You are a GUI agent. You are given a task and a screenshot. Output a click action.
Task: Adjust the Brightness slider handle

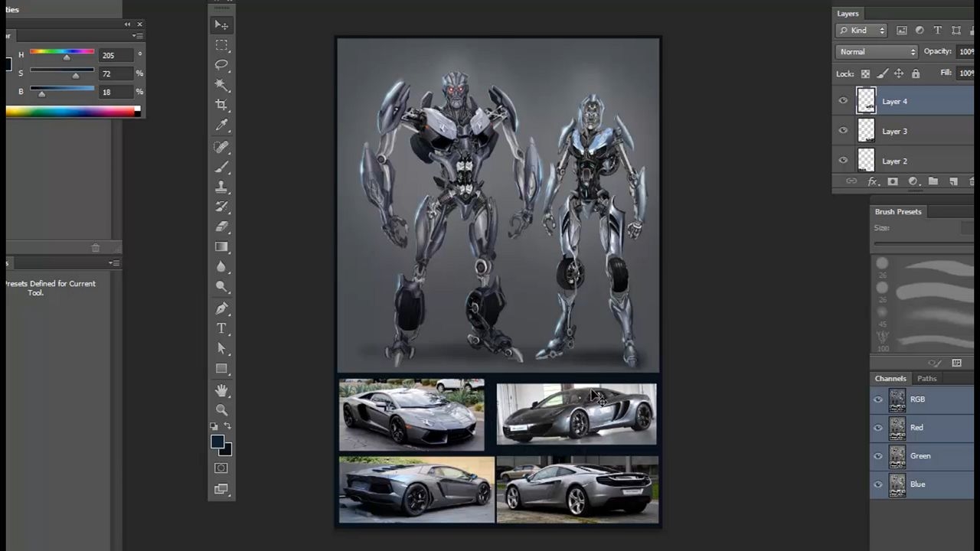(x=41, y=94)
